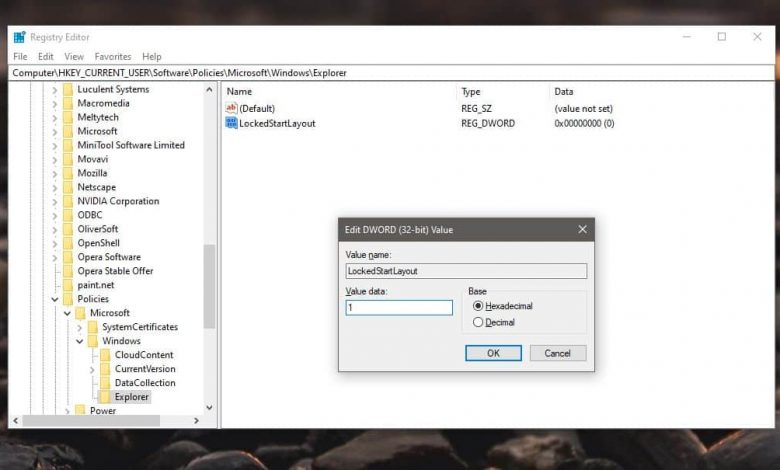Expand the NVIDIA Corporation key
This screenshot has height=470, width=780.
tap(55, 201)
